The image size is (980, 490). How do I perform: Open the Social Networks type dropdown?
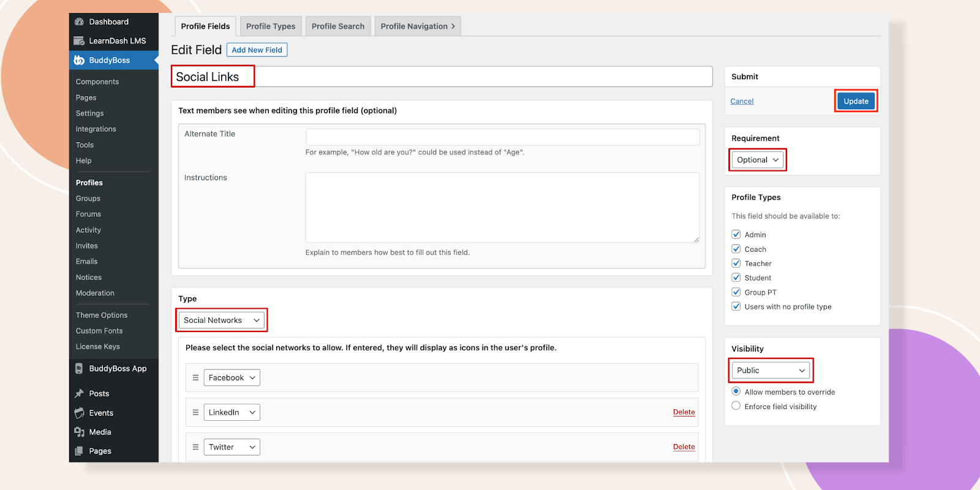click(x=222, y=320)
